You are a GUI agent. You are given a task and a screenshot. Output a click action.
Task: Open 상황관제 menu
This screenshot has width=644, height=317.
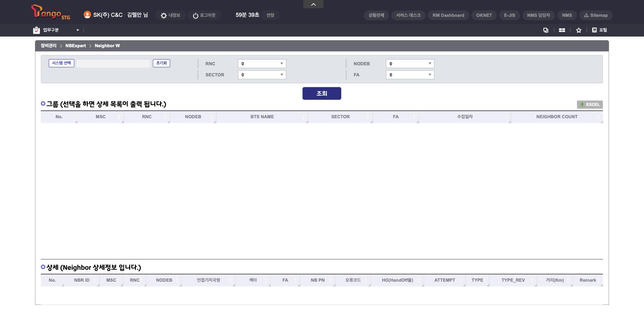(x=376, y=15)
